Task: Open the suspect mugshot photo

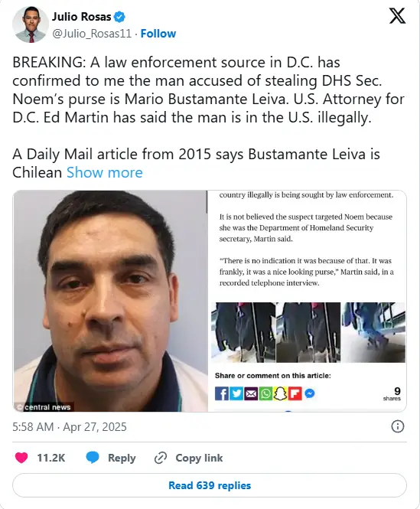Action: pos(110,301)
